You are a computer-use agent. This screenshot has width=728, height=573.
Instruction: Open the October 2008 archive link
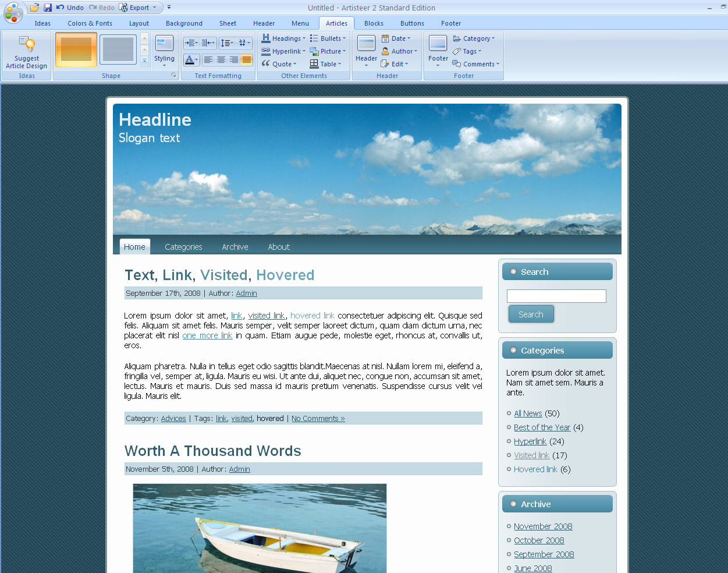click(539, 540)
